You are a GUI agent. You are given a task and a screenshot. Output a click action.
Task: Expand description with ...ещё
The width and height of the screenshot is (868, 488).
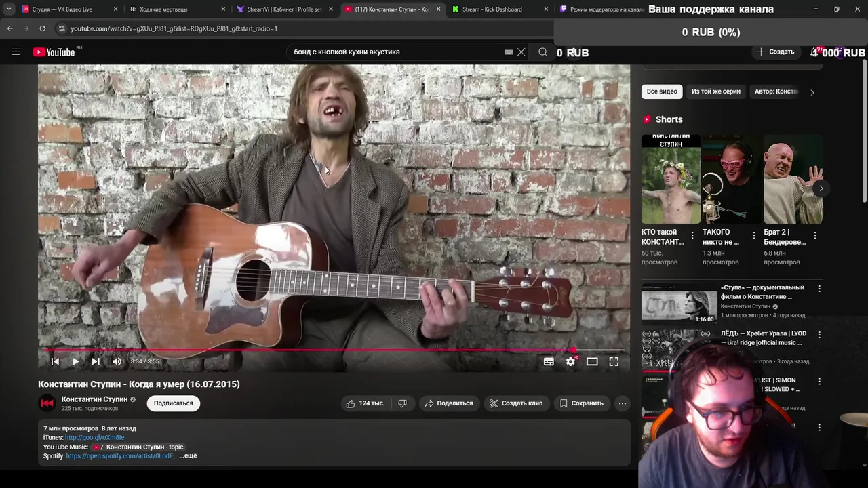click(x=188, y=456)
